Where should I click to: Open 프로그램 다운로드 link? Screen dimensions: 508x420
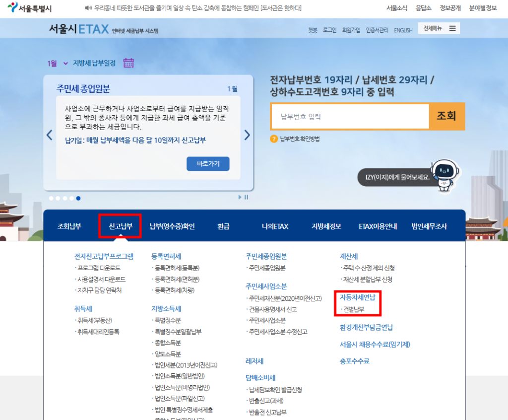[99, 268]
